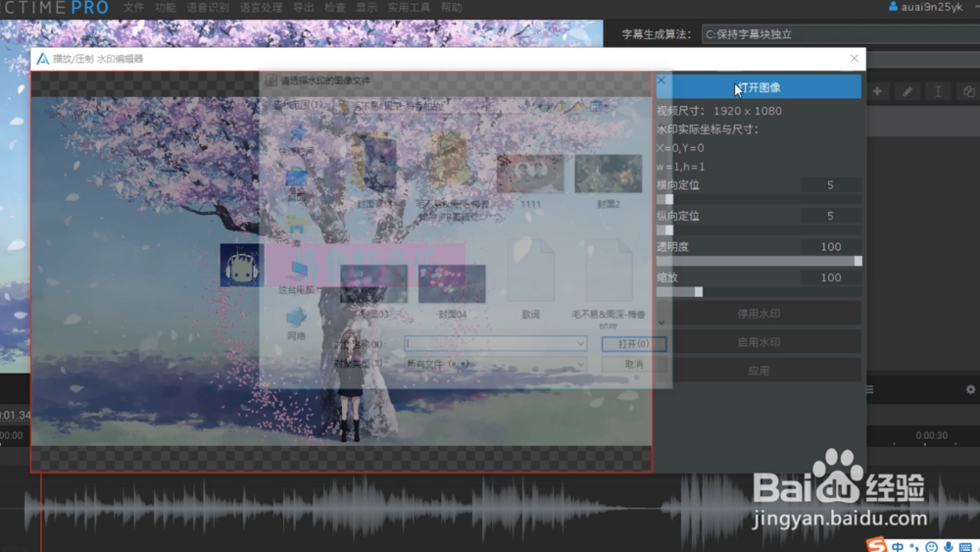
Task: Click the view menu icon in dialog toolbar
Action: click(598, 106)
